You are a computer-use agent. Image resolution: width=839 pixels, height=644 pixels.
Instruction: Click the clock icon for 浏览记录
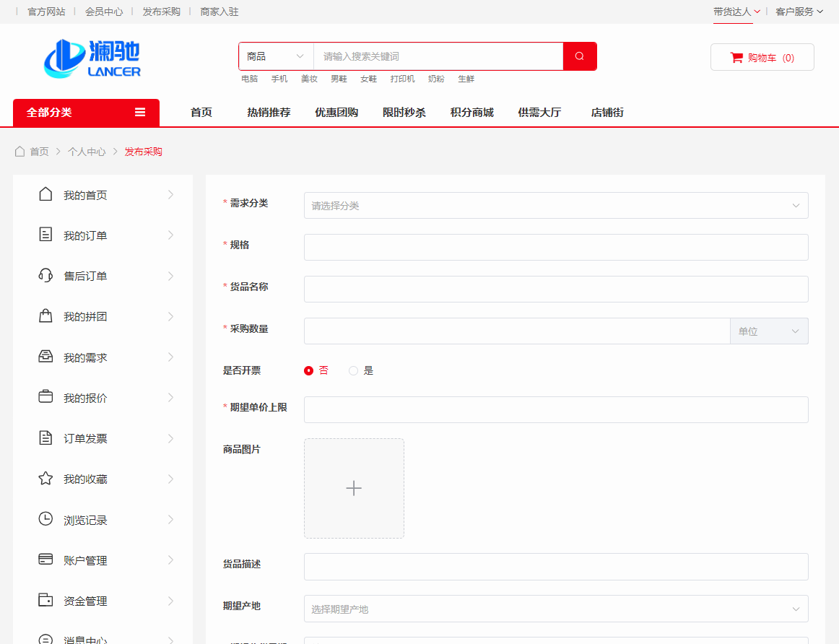coord(45,519)
